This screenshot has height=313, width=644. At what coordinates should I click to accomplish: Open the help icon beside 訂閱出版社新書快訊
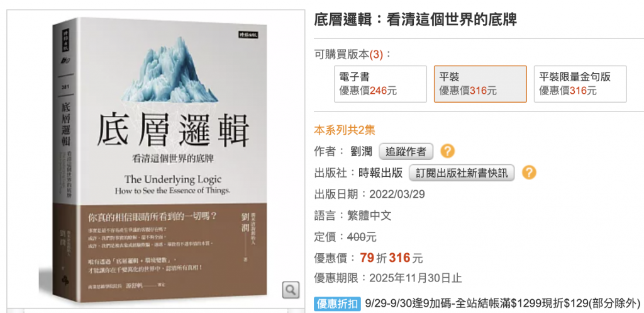coord(528,173)
